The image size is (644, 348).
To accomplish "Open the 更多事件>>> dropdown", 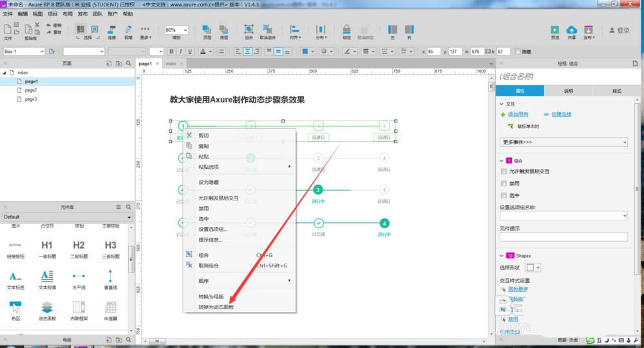I will coord(563,142).
